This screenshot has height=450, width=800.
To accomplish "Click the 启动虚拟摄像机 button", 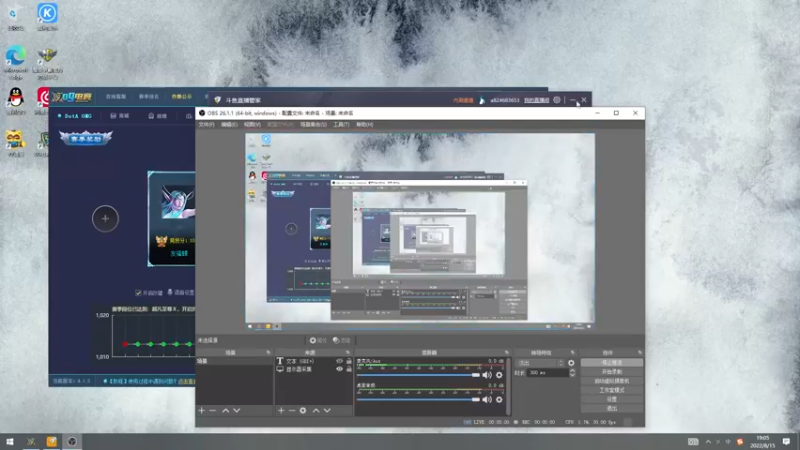I will 612,381.
